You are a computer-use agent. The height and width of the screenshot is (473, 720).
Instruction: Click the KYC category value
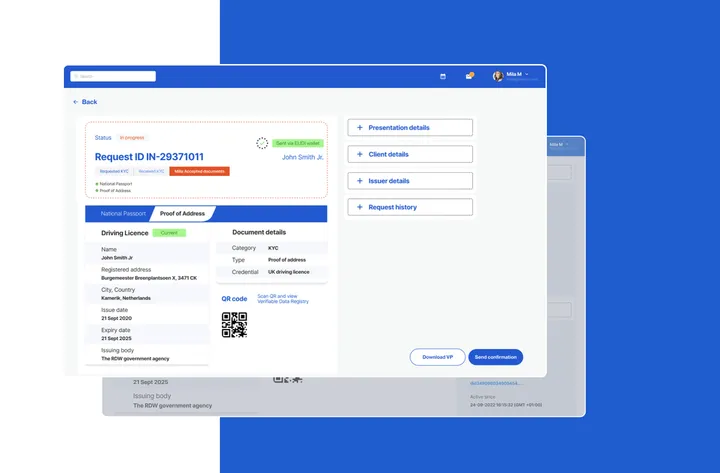(273, 248)
